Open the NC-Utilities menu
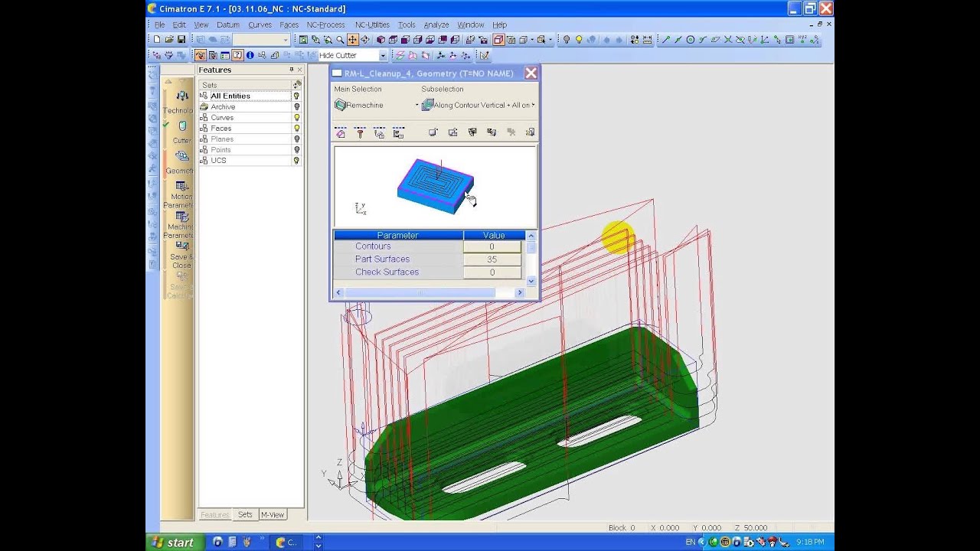Screen dimensions: 980x551 coord(372,24)
